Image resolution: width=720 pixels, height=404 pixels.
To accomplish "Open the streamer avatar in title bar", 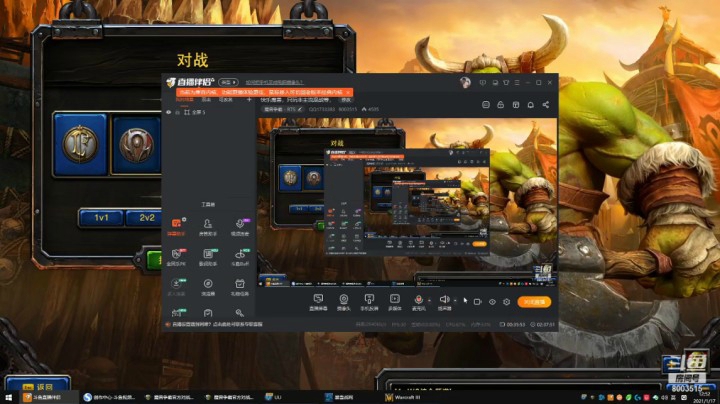I will (x=465, y=83).
